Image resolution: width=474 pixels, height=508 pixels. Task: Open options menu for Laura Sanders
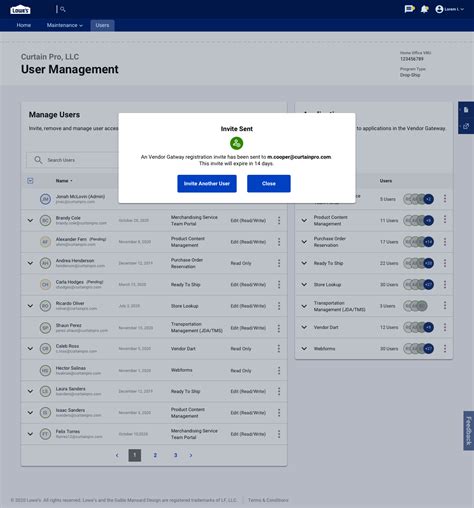(279, 391)
